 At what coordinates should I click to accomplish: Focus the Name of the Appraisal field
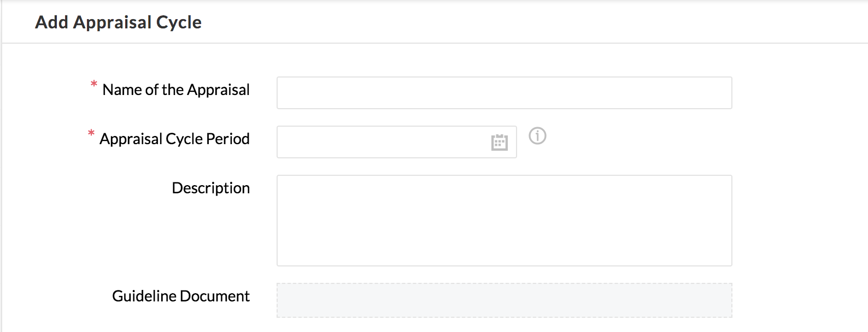tap(504, 93)
